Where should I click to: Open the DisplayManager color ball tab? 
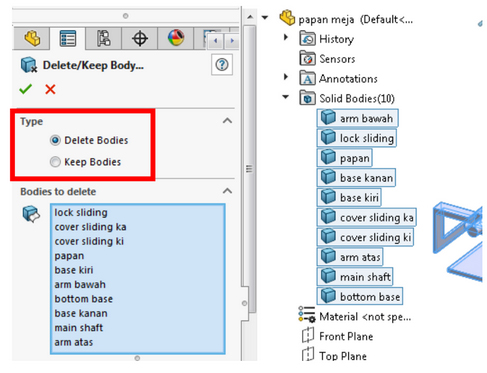176,38
